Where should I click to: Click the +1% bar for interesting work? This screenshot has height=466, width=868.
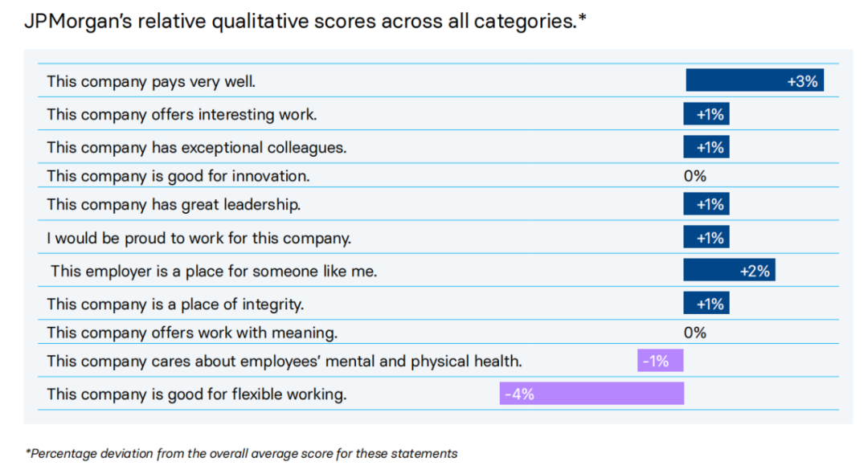tap(706, 114)
